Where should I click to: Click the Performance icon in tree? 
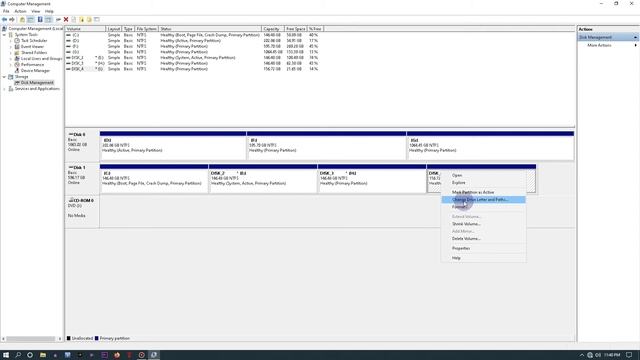17,64
